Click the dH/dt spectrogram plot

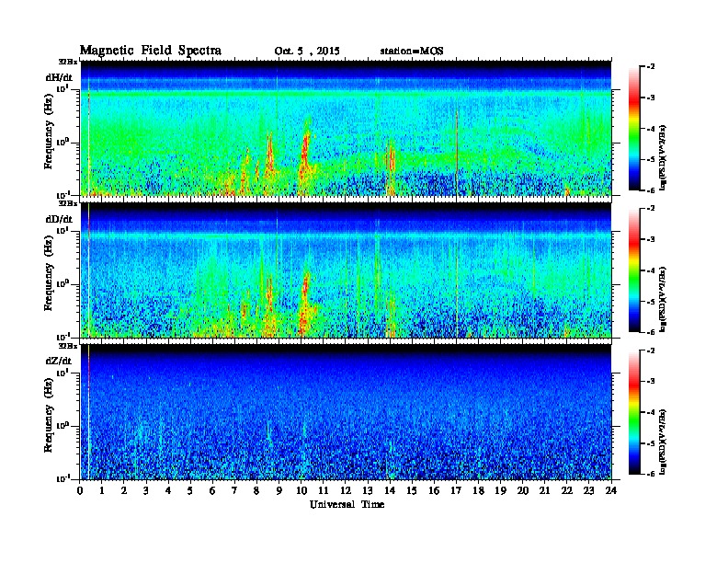coord(346,128)
